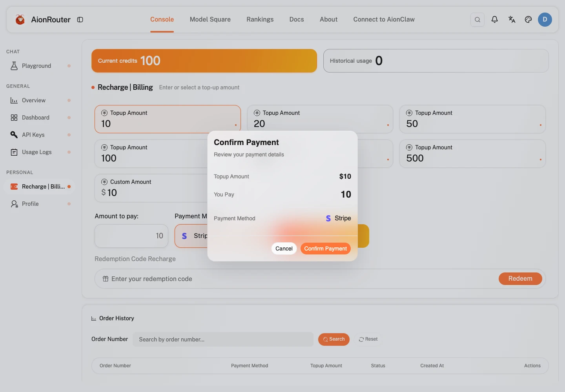565x392 pixels.
Task: Open the Model Square tab
Action: [210, 19]
